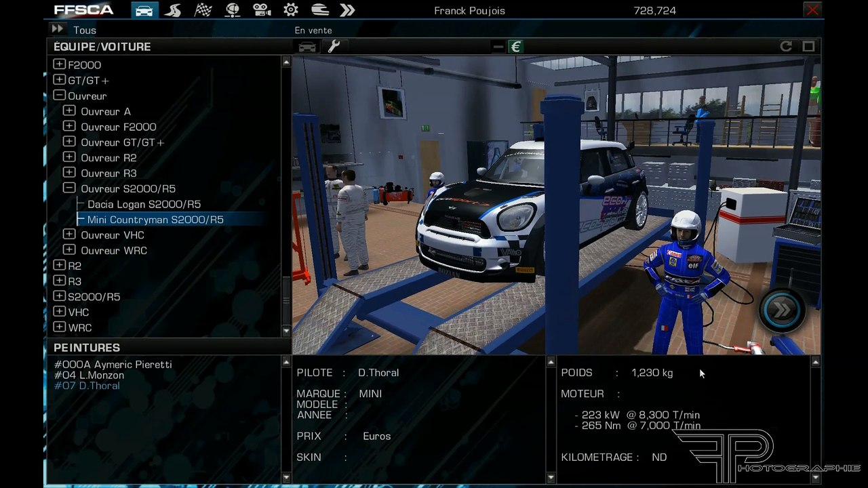Expand Ouvreur R3
868x488 pixels.
pos(69,173)
